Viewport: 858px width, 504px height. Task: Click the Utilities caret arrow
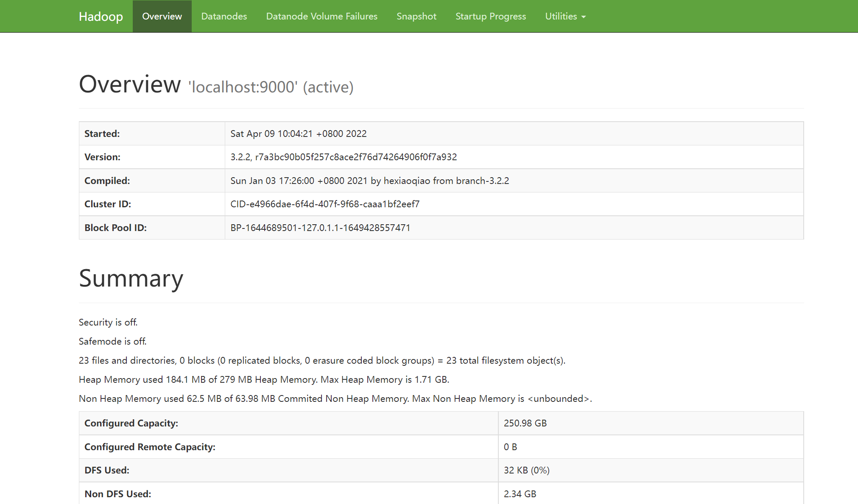584,17
